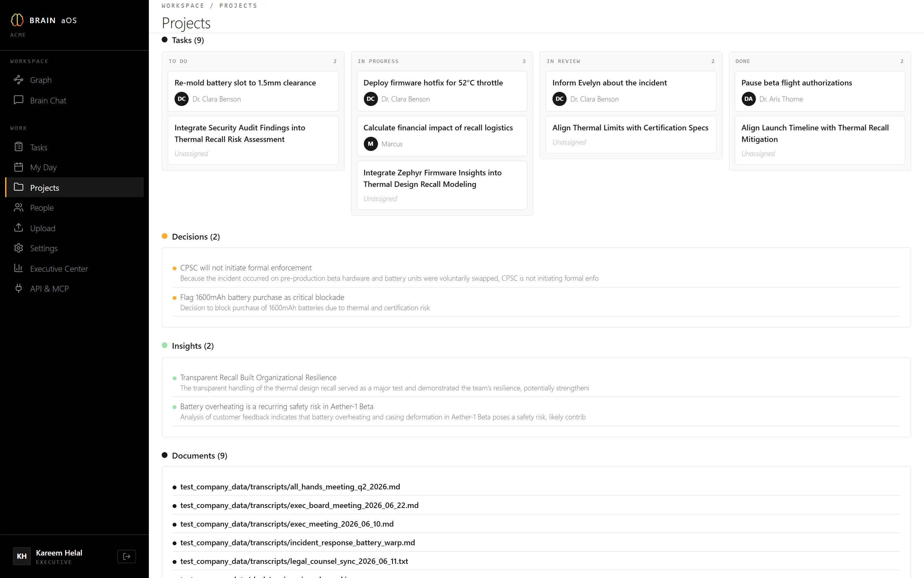
Task: Click the Decisions (2) section heading
Action: click(196, 237)
